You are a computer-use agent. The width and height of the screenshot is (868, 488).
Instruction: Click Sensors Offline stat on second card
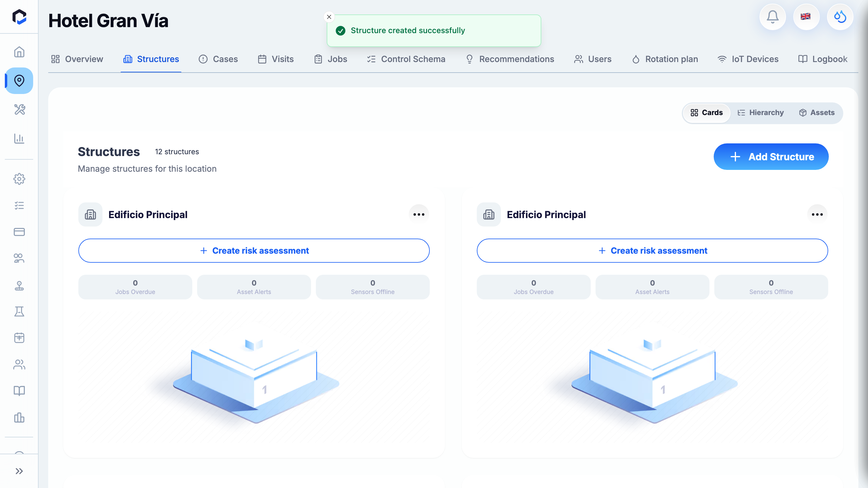[771, 287]
